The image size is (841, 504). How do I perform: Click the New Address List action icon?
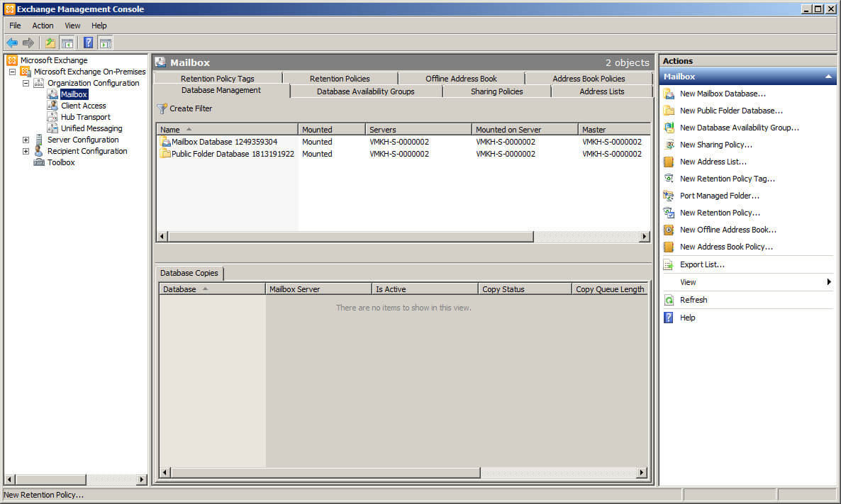coord(669,162)
